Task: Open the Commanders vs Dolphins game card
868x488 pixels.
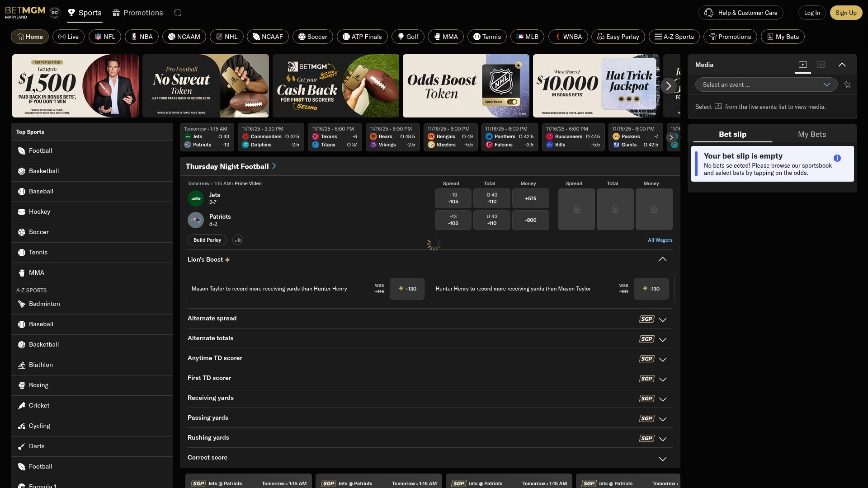Action: 270,137
